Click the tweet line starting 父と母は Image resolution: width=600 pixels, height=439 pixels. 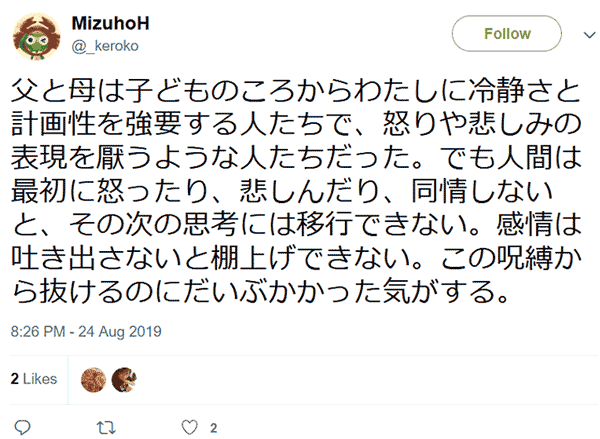pyautogui.click(x=296, y=94)
